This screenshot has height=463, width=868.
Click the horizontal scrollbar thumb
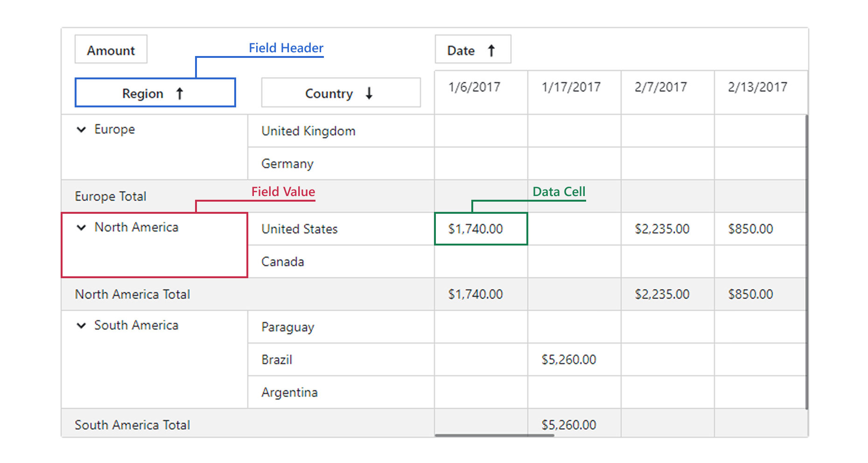(494, 435)
